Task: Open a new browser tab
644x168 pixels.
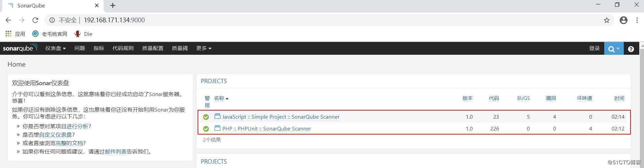Action: pos(113,5)
